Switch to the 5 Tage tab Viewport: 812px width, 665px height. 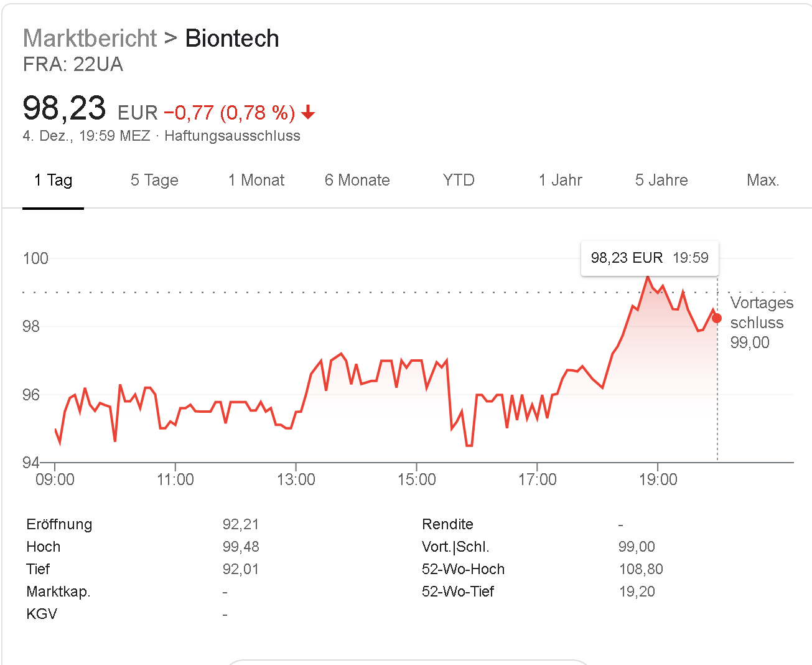[x=154, y=181]
